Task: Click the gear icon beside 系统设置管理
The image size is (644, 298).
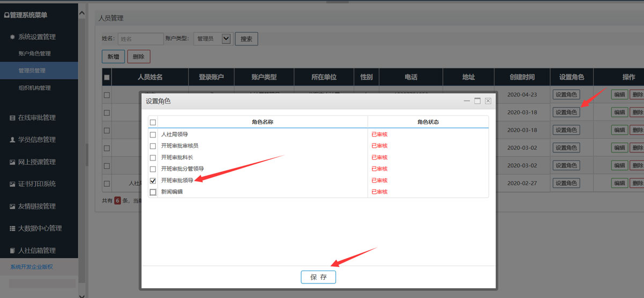Action: tap(12, 37)
